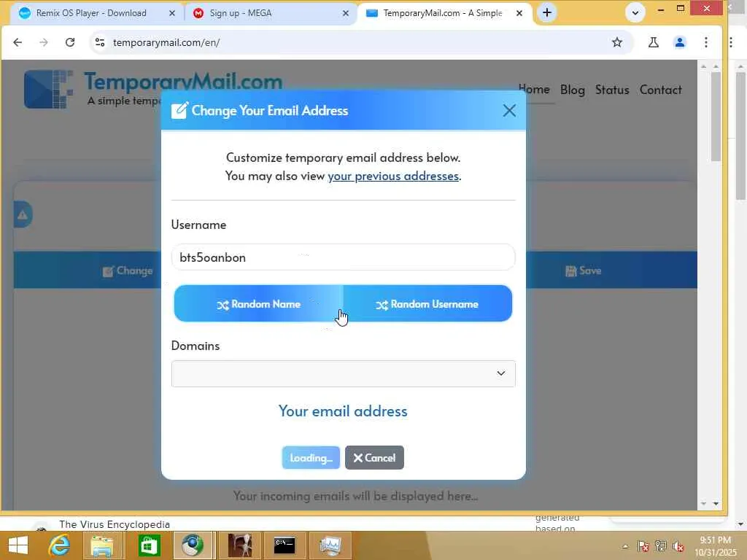Click the warning triangle badge icon
This screenshot has width=747, height=560.
23,215
